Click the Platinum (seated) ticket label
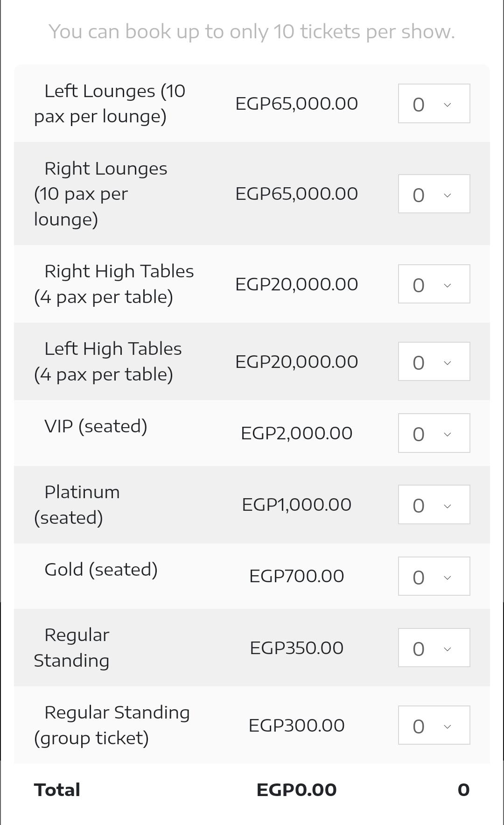 pyautogui.click(x=77, y=505)
